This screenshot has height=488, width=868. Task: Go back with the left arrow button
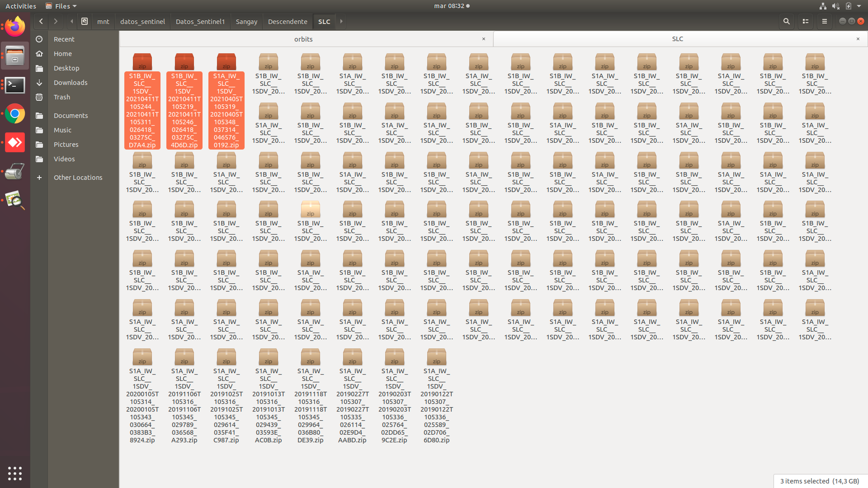[41, 21]
